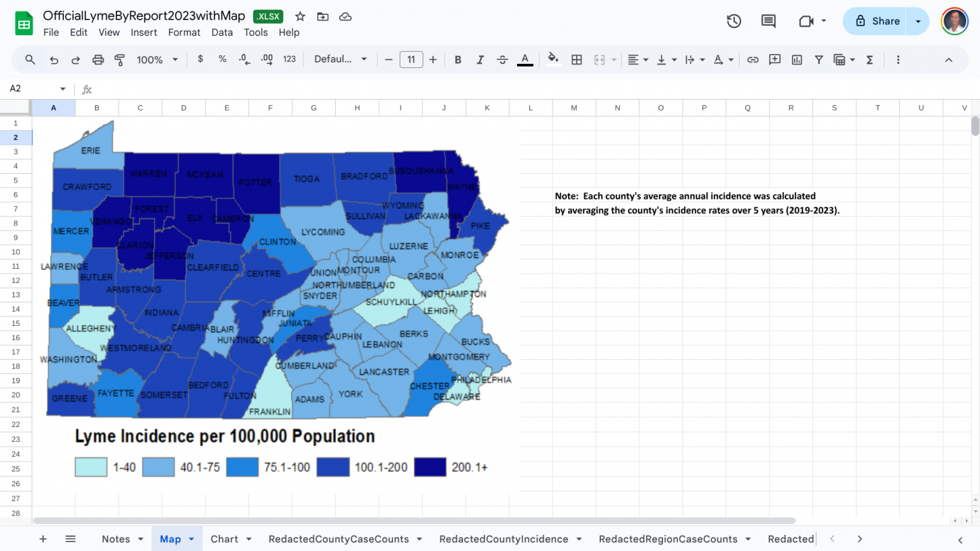Open the File menu
This screenshot has height=551, width=980.
click(50, 32)
